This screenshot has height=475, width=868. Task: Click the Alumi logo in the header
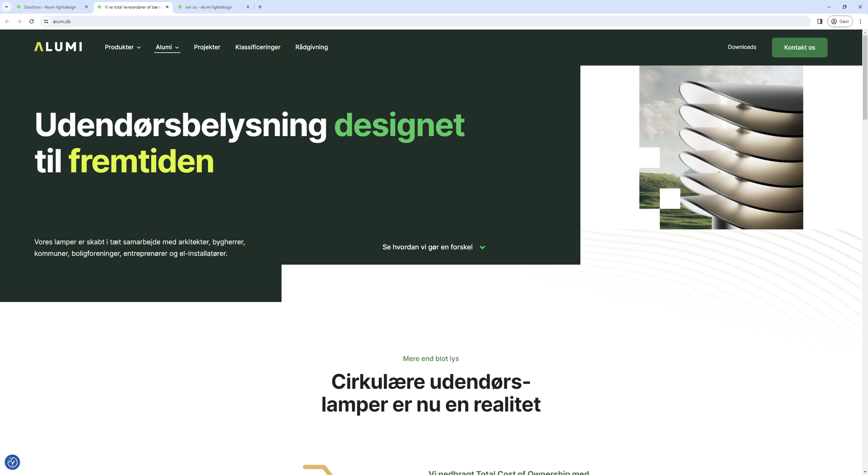point(58,47)
